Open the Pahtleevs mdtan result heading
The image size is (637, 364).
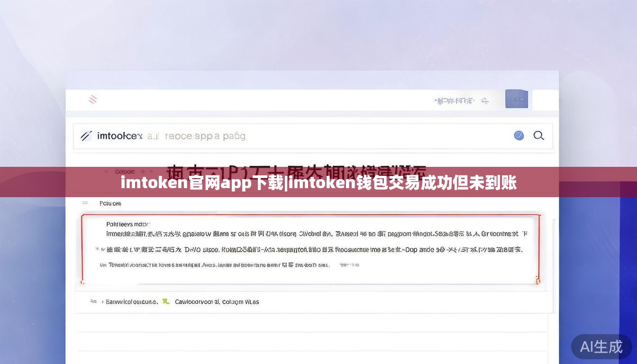[x=128, y=224]
